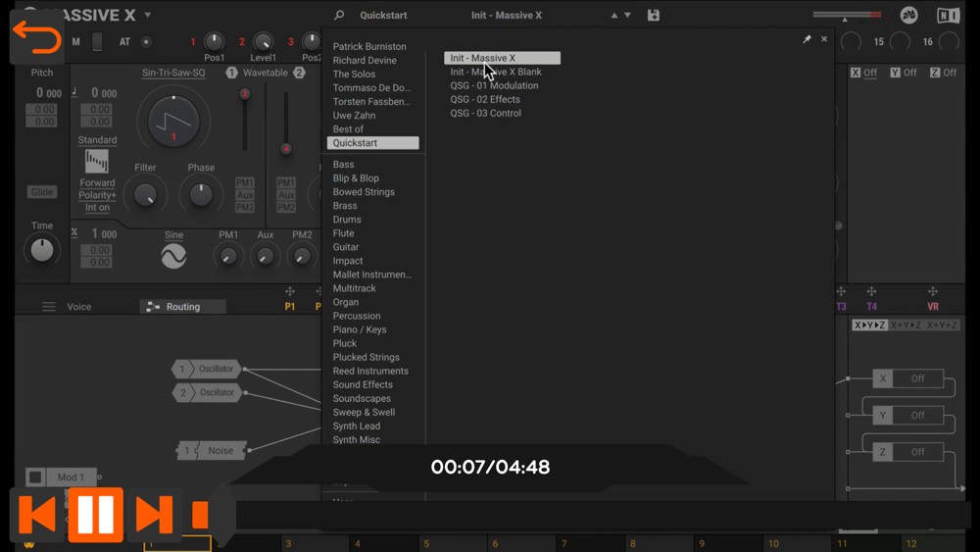Adjust the Time glide knob
980x552 pixels.
[x=42, y=250]
